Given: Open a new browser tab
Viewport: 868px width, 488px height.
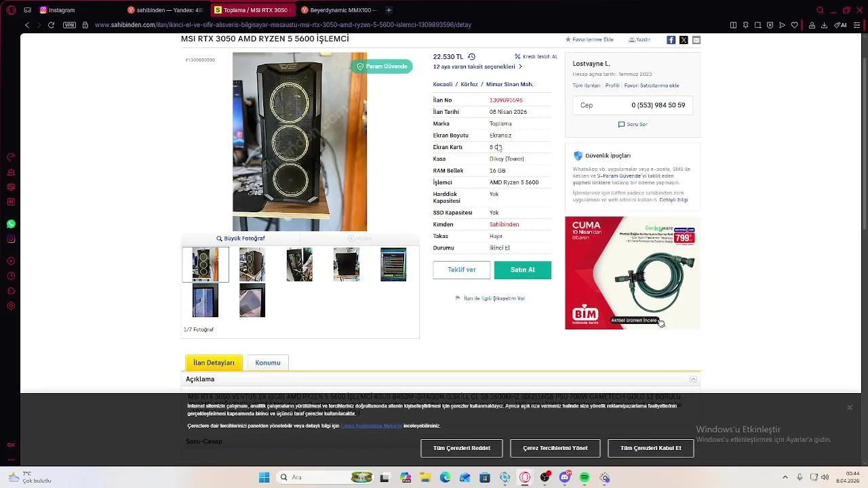Looking at the screenshot, I should pyautogui.click(x=389, y=10).
